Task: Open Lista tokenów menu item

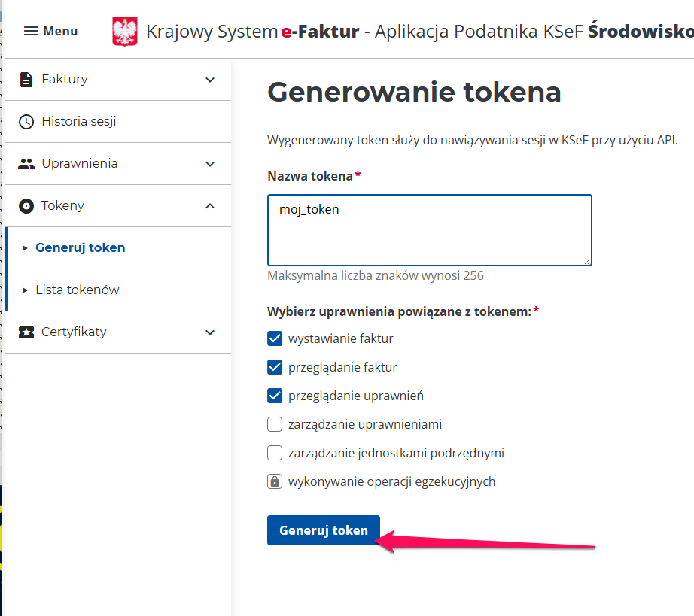Action: [78, 290]
